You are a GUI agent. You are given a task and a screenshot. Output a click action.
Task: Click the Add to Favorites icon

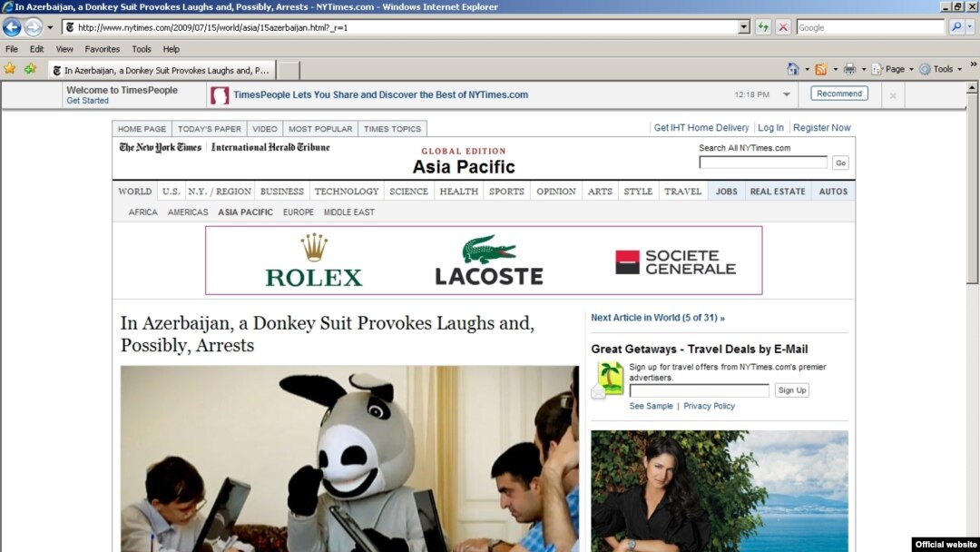point(30,69)
